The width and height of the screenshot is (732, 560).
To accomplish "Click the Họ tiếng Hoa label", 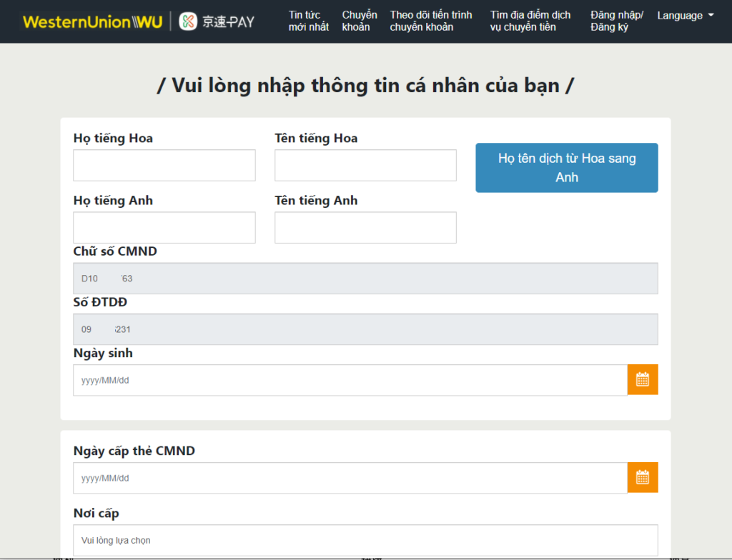I will coord(113,139).
